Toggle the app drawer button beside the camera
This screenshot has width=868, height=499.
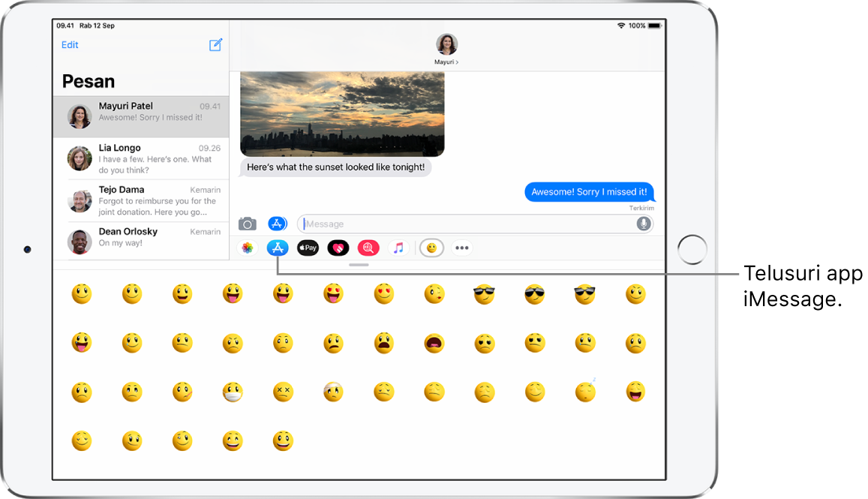(278, 224)
